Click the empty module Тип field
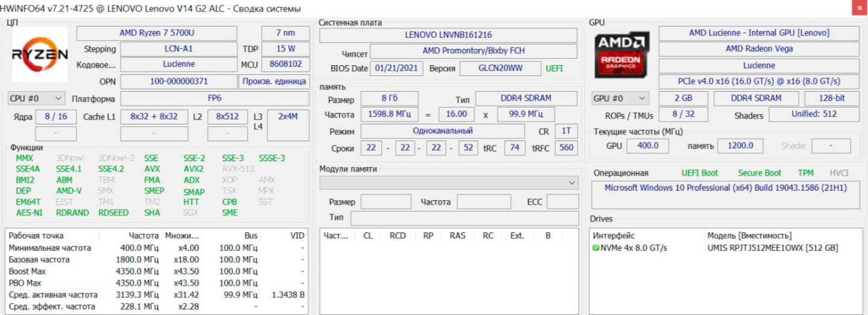 [464, 217]
